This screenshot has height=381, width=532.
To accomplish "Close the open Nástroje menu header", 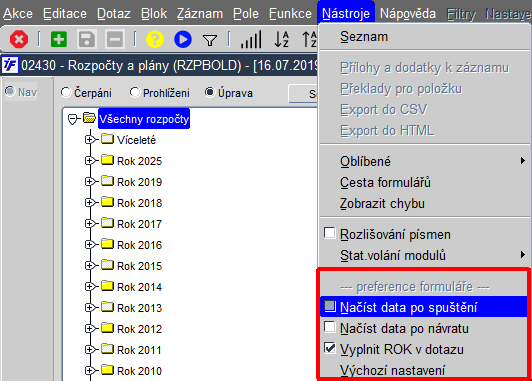I will [346, 14].
